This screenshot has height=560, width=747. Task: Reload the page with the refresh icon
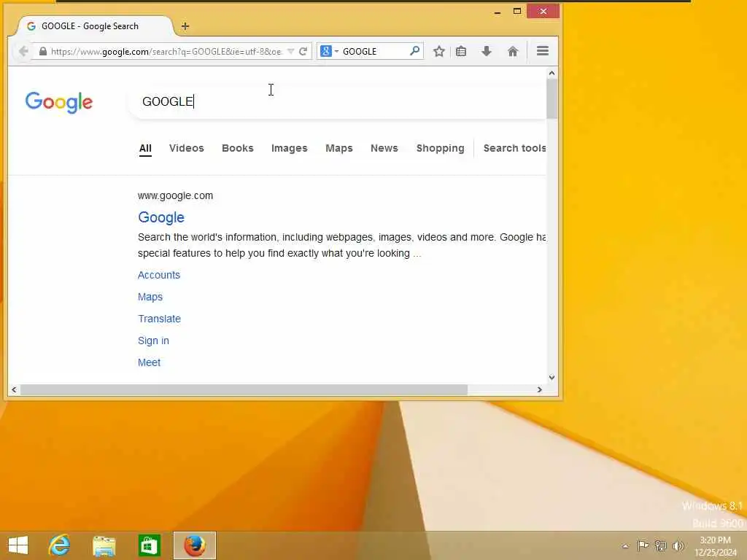pos(303,51)
